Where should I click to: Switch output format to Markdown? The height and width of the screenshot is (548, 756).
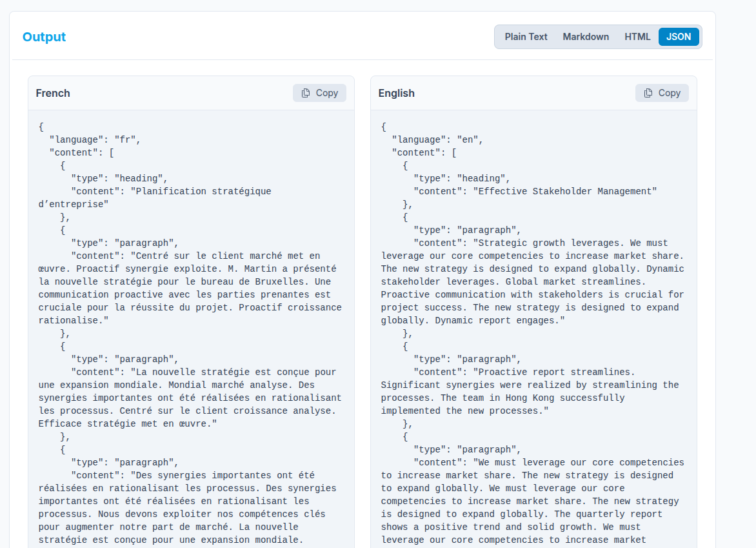pos(586,37)
